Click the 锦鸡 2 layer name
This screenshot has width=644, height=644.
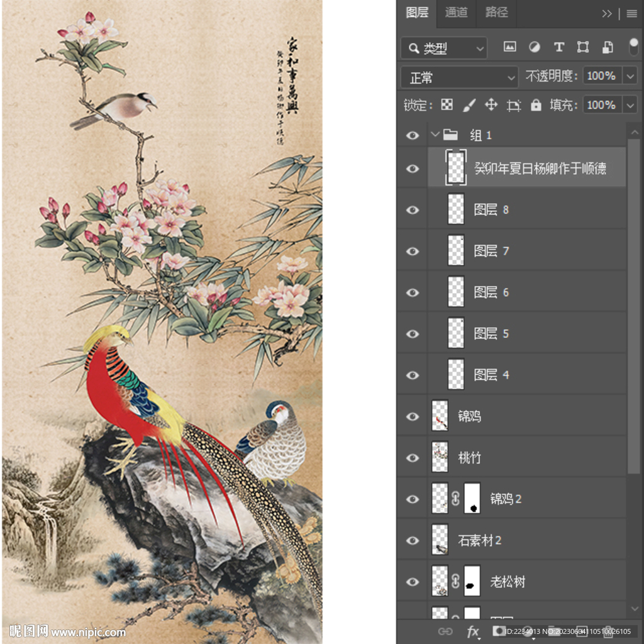click(x=506, y=499)
